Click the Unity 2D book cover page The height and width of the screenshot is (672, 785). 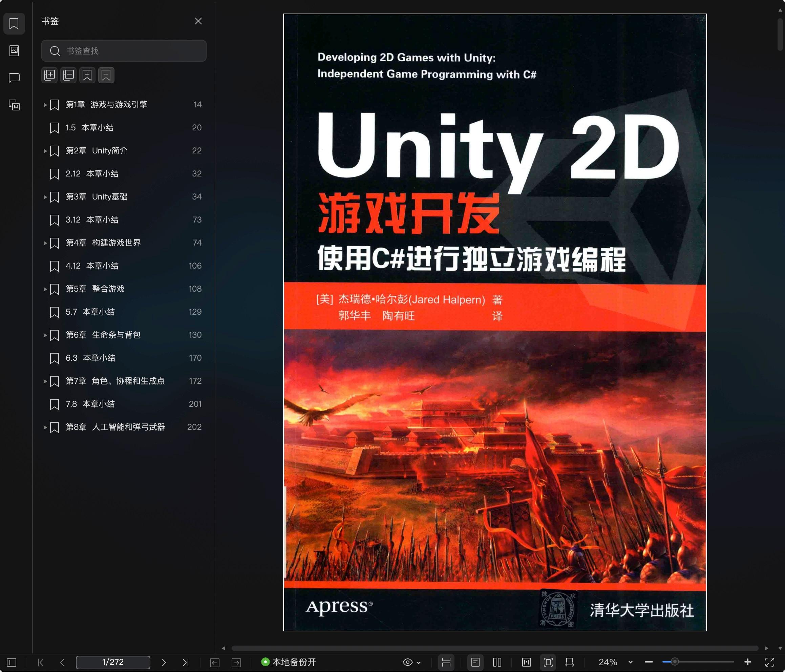495,322
